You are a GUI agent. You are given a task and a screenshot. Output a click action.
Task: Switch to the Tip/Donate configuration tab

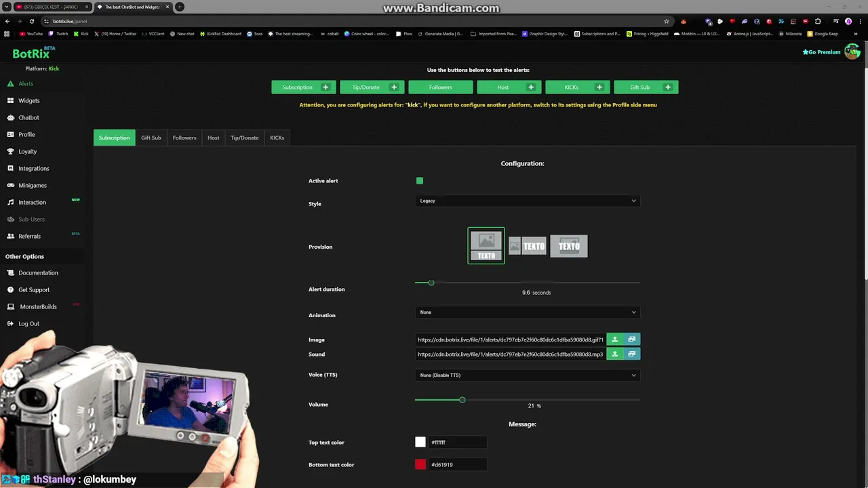[245, 138]
